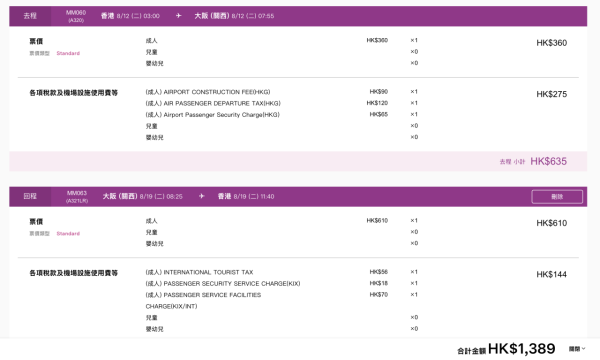Click the HK$90 construction fee amount

coord(378,91)
